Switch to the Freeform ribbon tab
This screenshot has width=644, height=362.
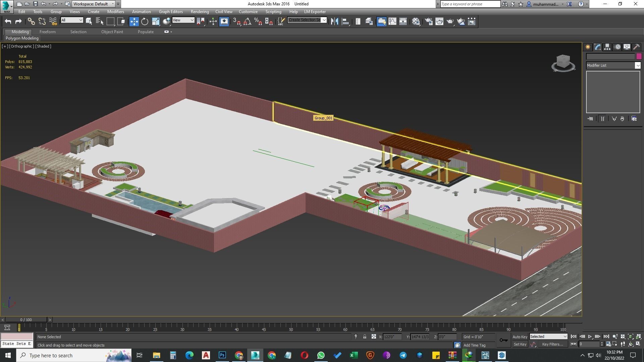(47, 32)
